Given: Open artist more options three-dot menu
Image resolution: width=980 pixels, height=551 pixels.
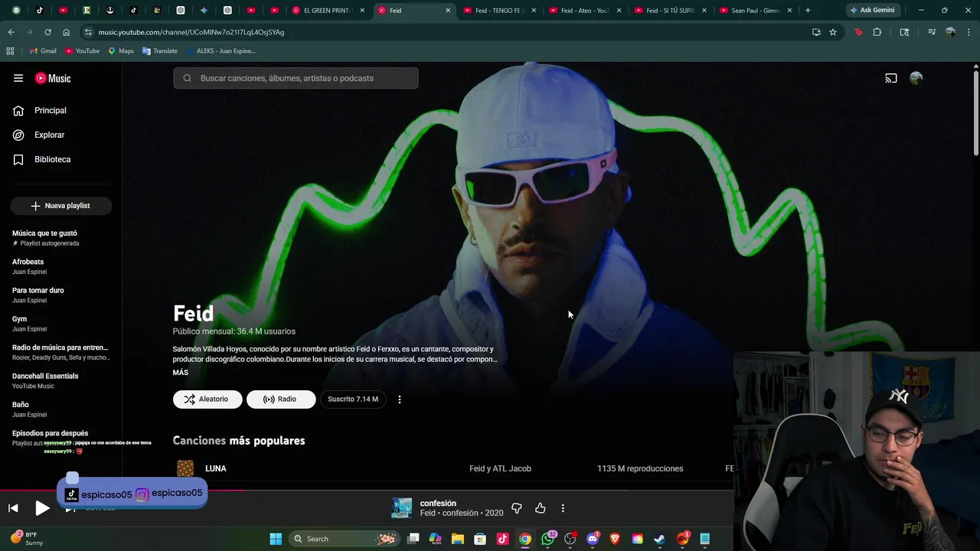Looking at the screenshot, I should (x=399, y=399).
